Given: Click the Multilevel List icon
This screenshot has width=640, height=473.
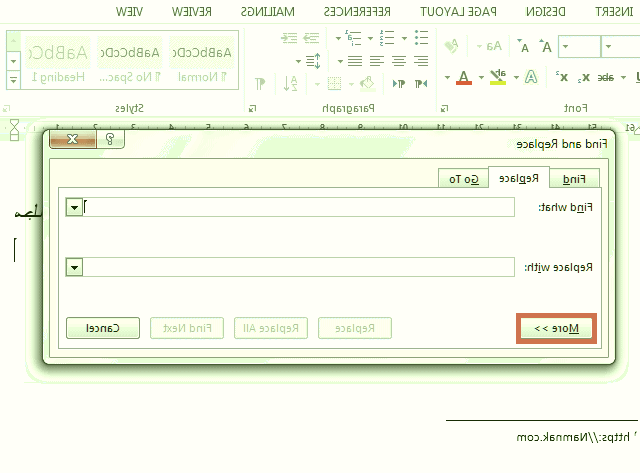Looking at the screenshot, I should click(353, 38).
